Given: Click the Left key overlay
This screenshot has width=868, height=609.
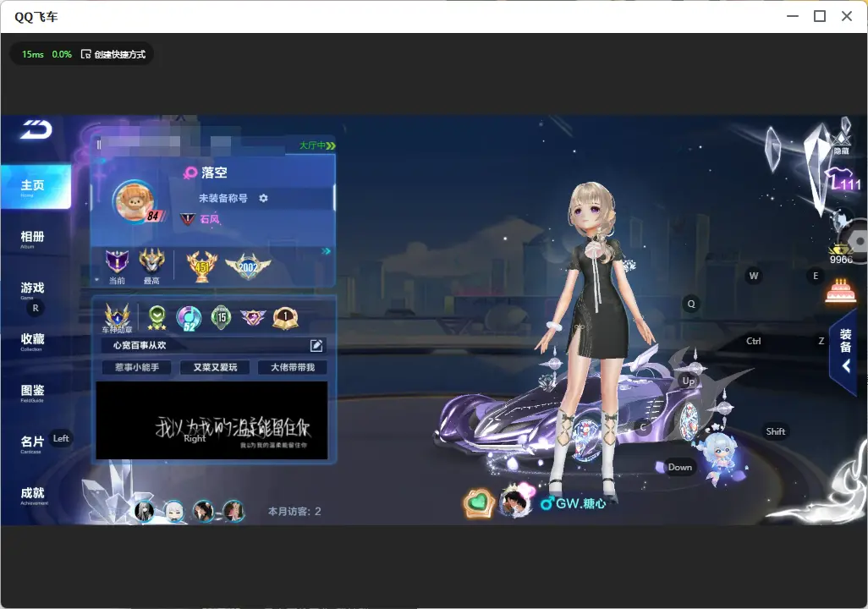Looking at the screenshot, I should (x=61, y=438).
